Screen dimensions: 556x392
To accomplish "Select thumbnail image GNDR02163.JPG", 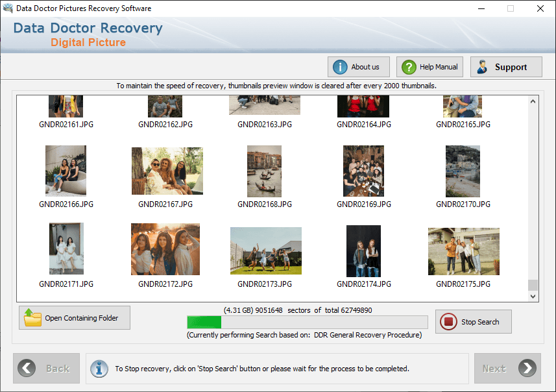I will click(x=265, y=105).
